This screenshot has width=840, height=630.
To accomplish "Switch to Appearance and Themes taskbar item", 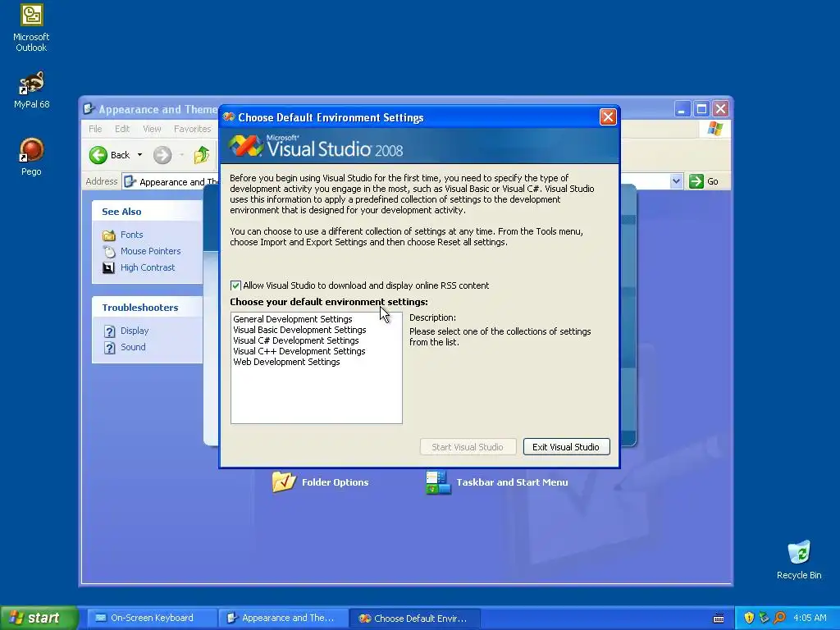I will (x=283, y=618).
